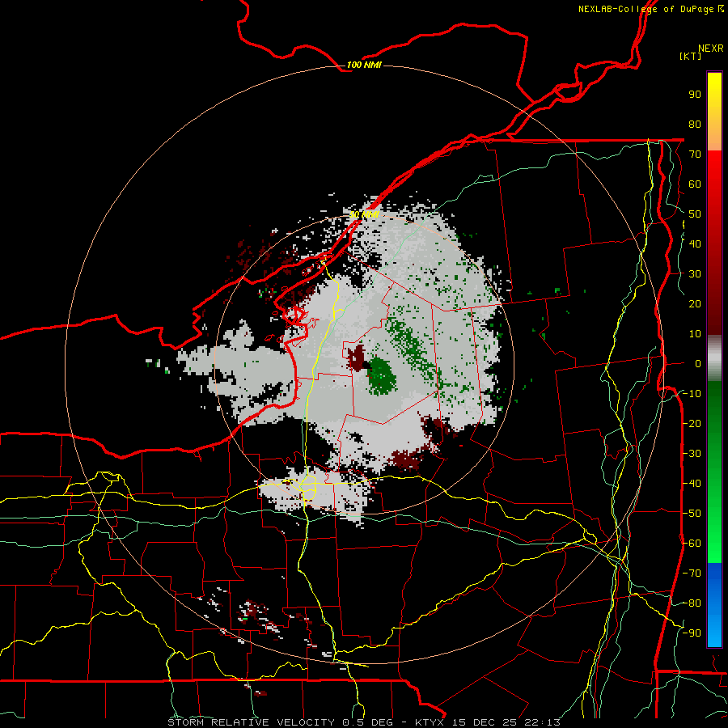Click the 30 value on the velocity scale
Screen dimensions: 728x728
[x=695, y=274]
